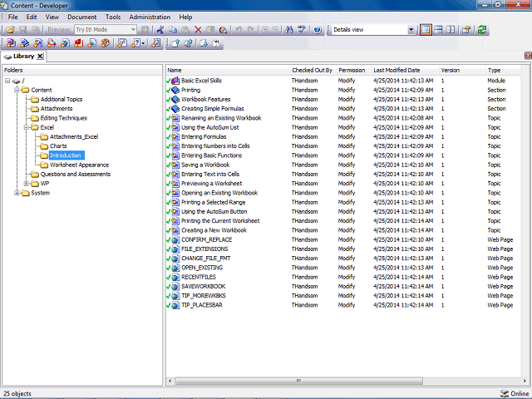Click the green Refresh arrows icon
532x399 pixels.
tap(482, 30)
